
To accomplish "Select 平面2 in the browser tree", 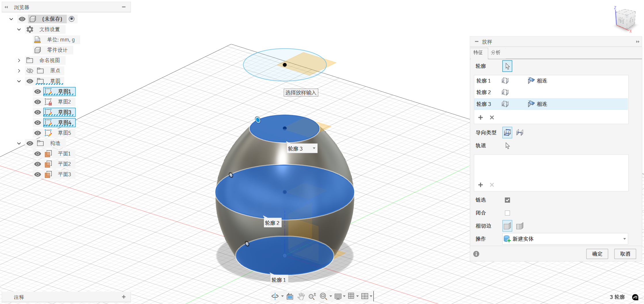I will click(x=64, y=164).
